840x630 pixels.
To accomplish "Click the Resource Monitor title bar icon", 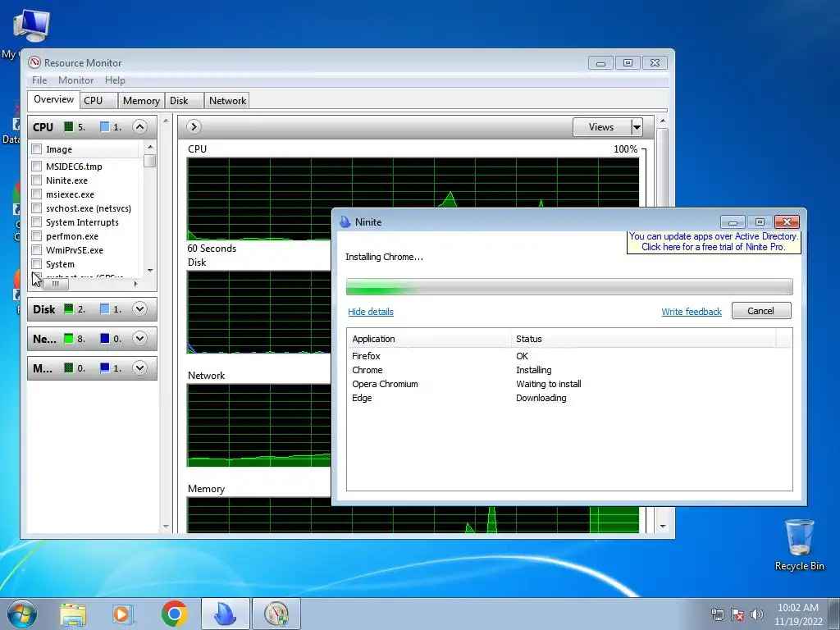I will click(34, 62).
